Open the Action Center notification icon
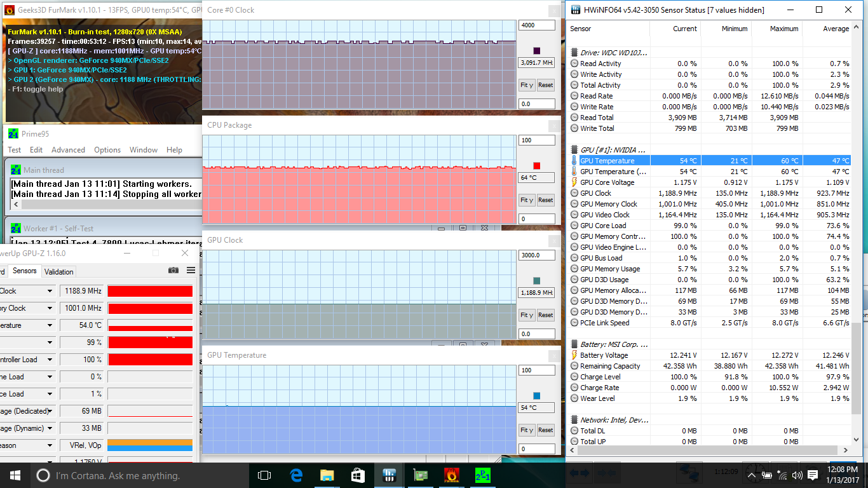 coord(813,475)
